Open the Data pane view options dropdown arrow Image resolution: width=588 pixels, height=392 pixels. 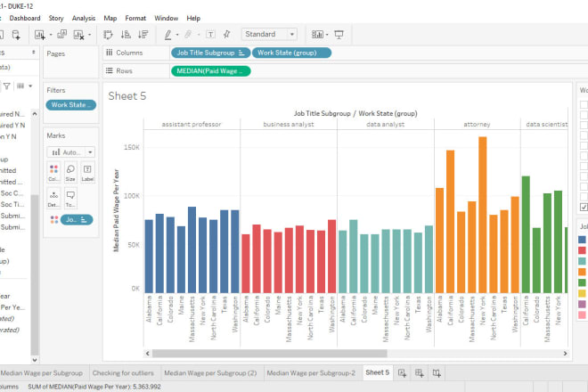tap(30, 86)
